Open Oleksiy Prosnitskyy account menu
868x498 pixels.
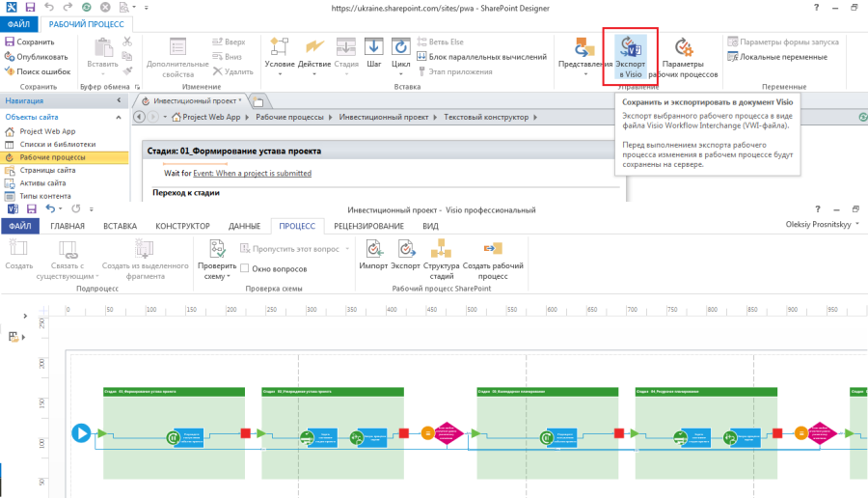point(822,224)
